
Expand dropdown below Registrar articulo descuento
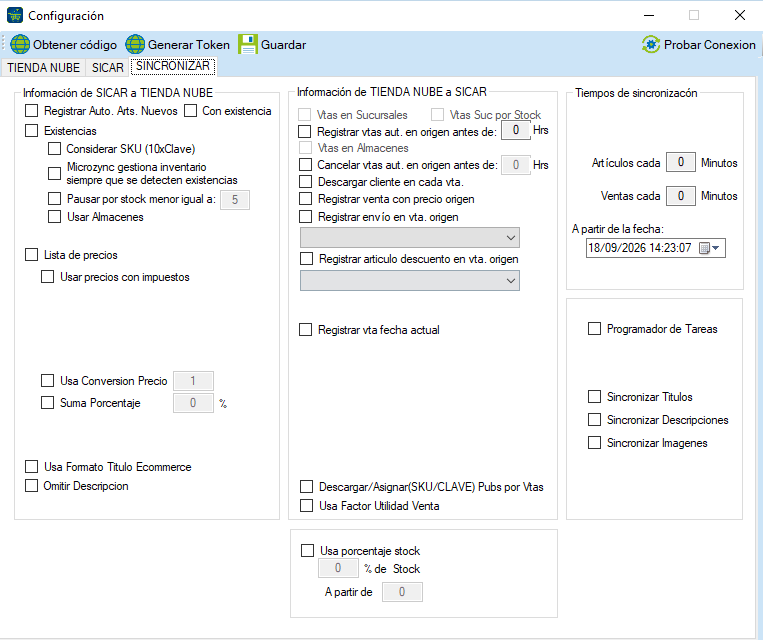(x=410, y=280)
